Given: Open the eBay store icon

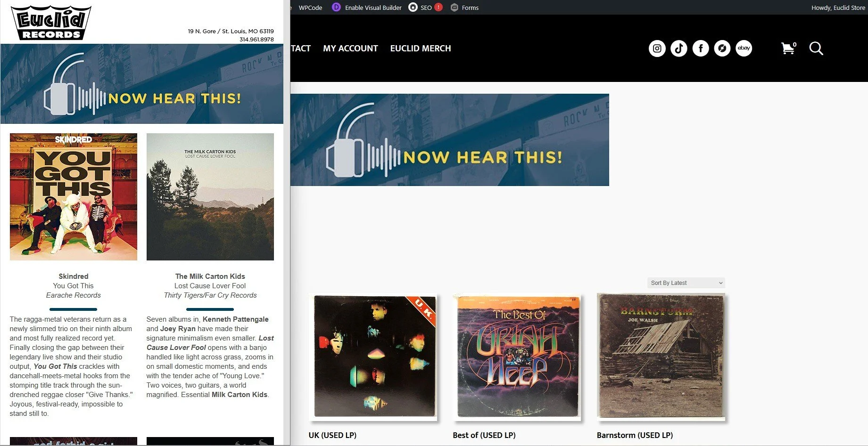Looking at the screenshot, I should (x=744, y=49).
